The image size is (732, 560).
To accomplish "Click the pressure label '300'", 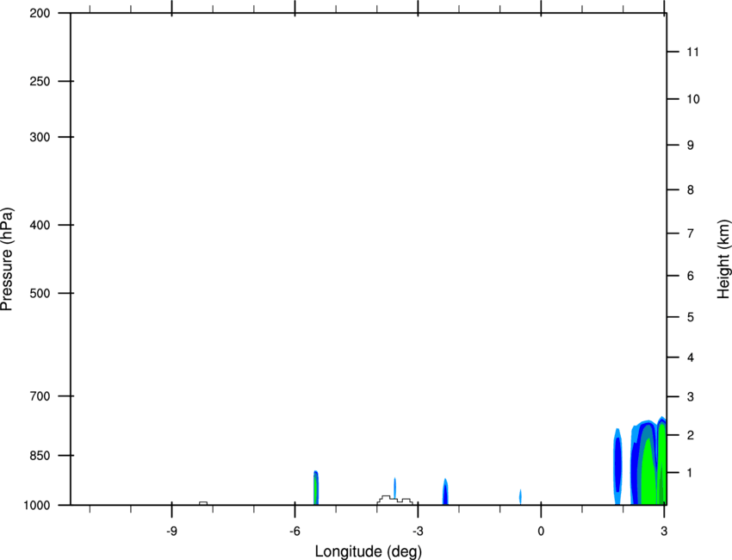I will (40, 137).
